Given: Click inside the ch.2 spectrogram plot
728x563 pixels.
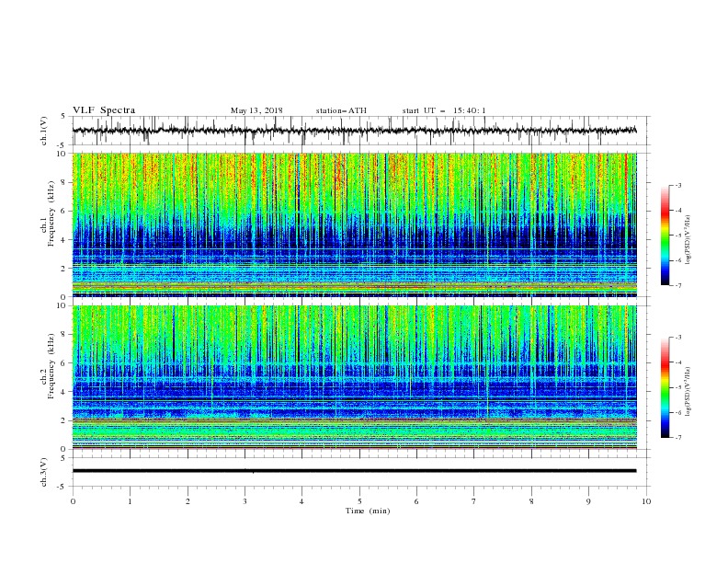Looking at the screenshot, I should tap(355, 377).
